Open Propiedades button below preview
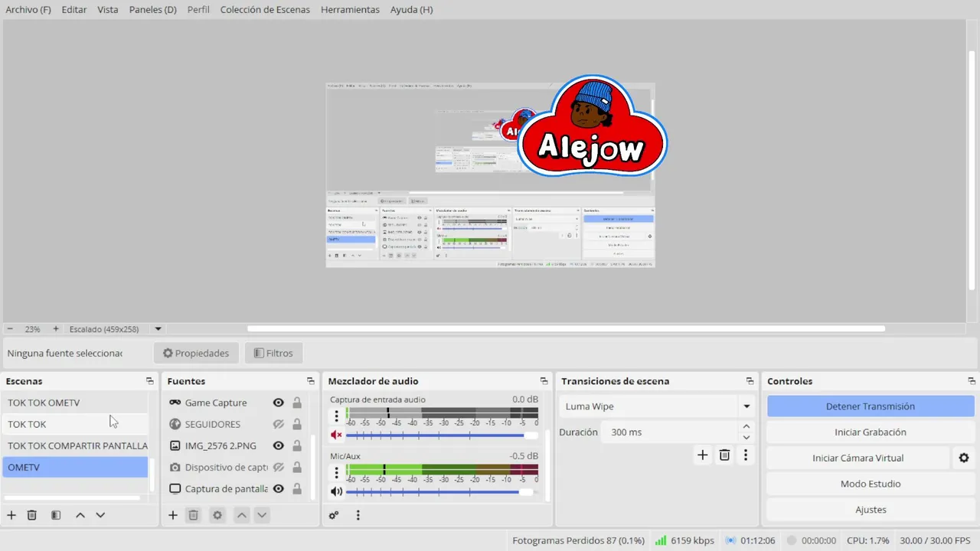Viewport: 980px width, 551px height. (x=196, y=354)
